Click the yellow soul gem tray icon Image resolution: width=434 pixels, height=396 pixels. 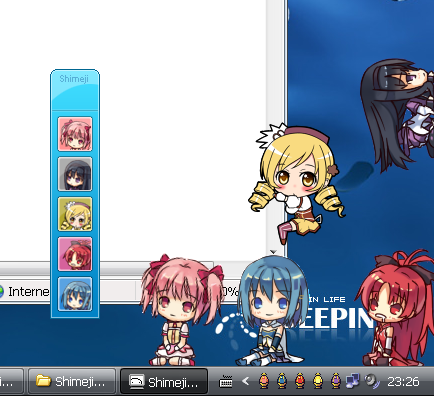318,381
